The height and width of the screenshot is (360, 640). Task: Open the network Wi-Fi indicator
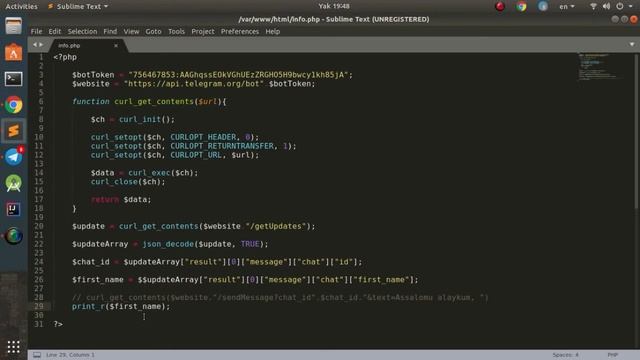(x=593, y=6)
